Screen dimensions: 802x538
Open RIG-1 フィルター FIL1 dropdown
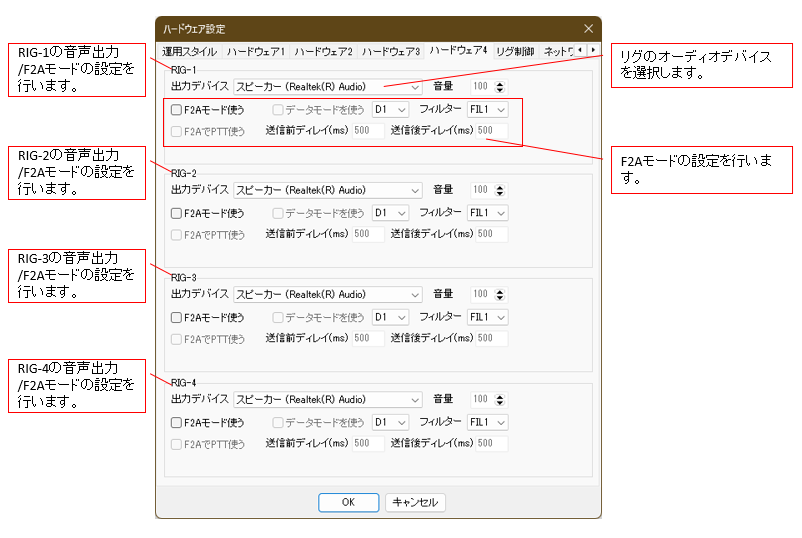pos(487,109)
